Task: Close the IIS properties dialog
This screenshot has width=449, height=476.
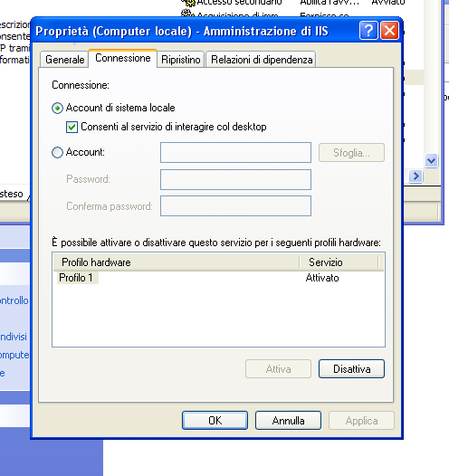Action: tap(389, 31)
